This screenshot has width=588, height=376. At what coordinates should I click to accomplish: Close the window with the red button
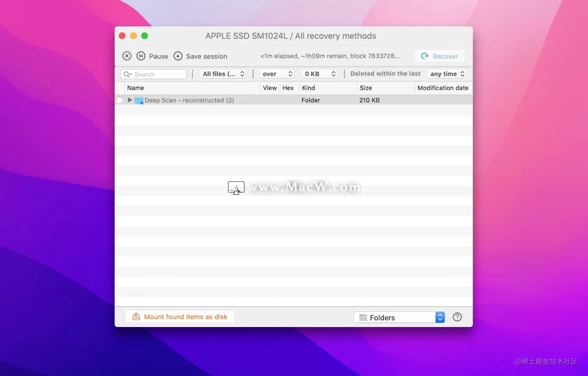click(122, 36)
